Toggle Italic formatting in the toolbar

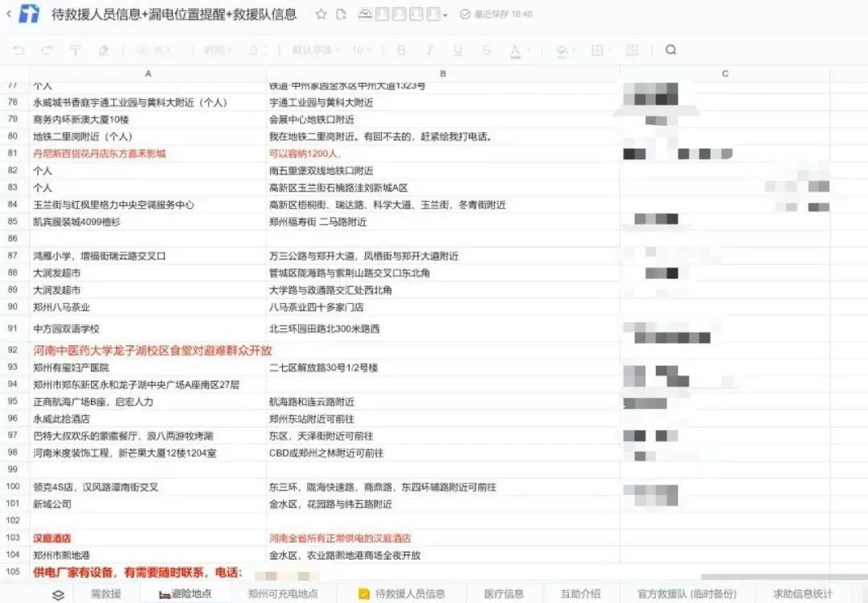(431, 50)
